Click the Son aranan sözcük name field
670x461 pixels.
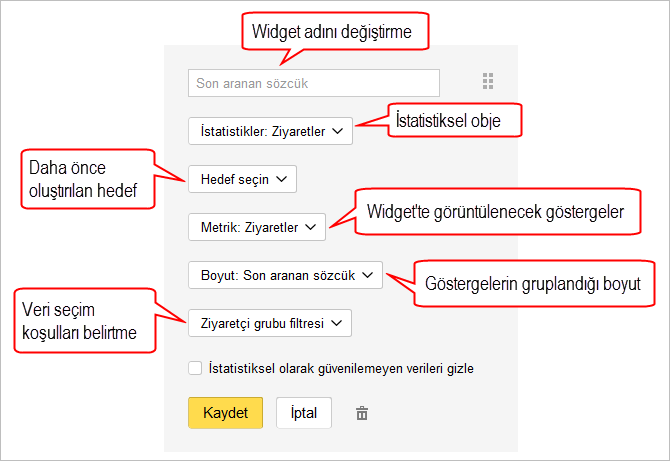(314, 83)
